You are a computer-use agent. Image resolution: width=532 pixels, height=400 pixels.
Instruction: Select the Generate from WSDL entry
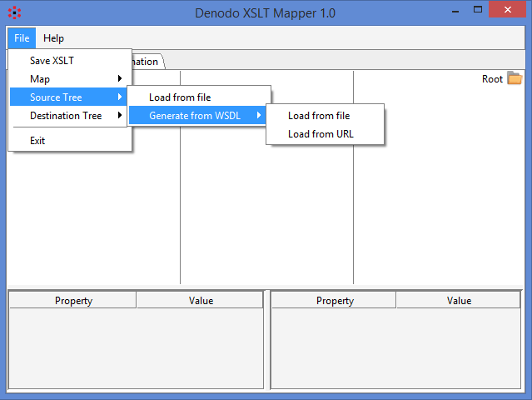pos(198,116)
